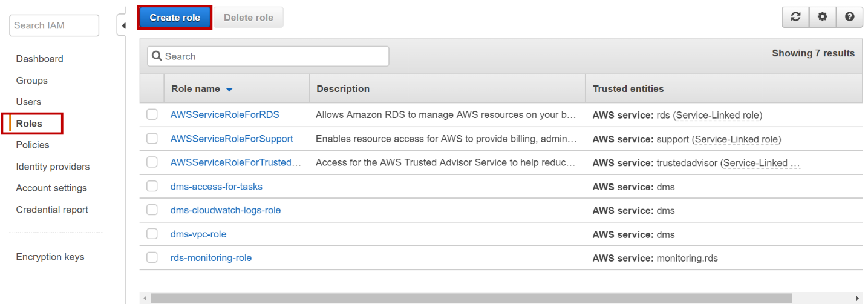This screenshot has width=868, height=304.
Task: Click the Description column header
Action: tap(343, 89)
